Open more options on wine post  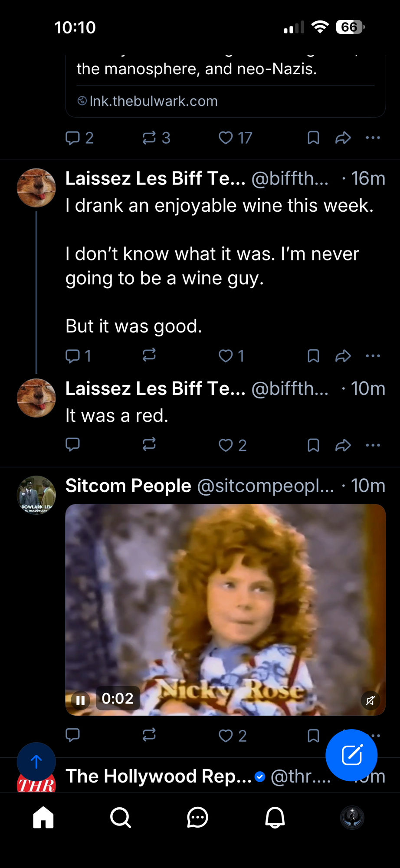(373, 356)
